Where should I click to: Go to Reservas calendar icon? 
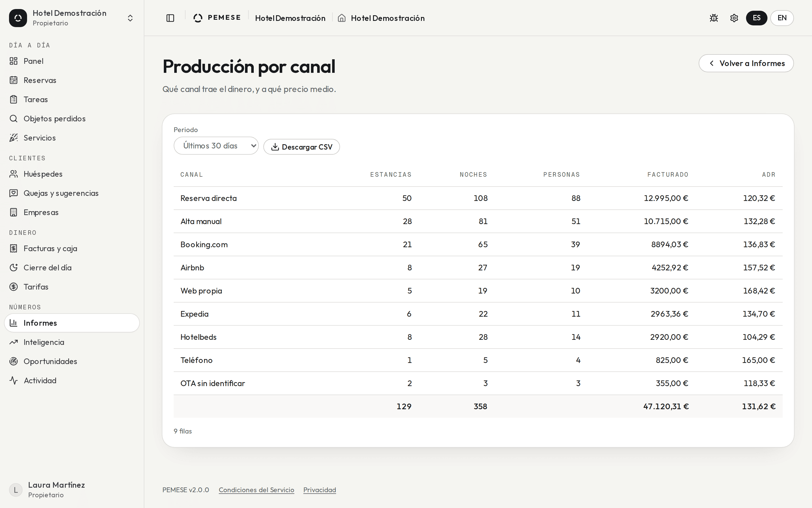(14, 80)
